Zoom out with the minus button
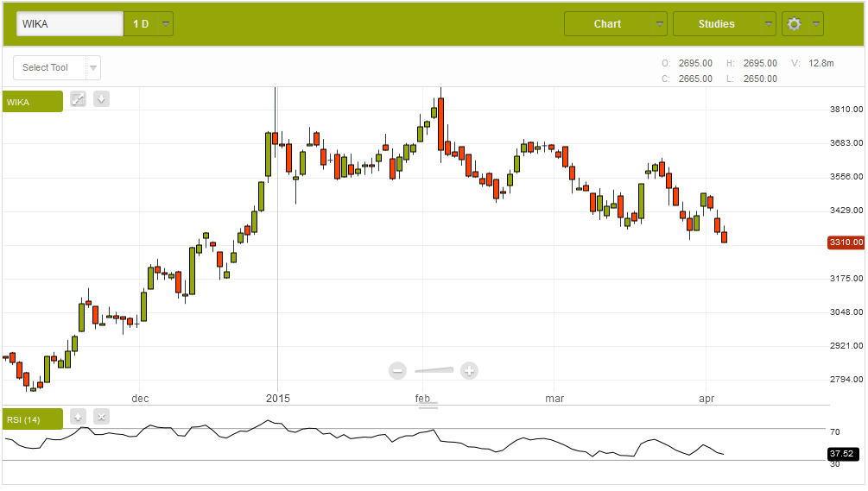This screenshot has height=491, width=868. [x=397, y=371]
